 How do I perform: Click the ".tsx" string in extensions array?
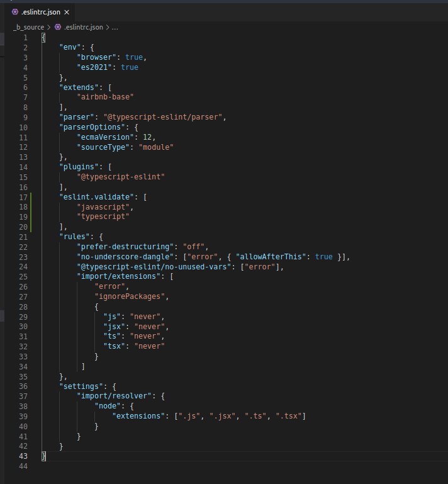[289, 416]
